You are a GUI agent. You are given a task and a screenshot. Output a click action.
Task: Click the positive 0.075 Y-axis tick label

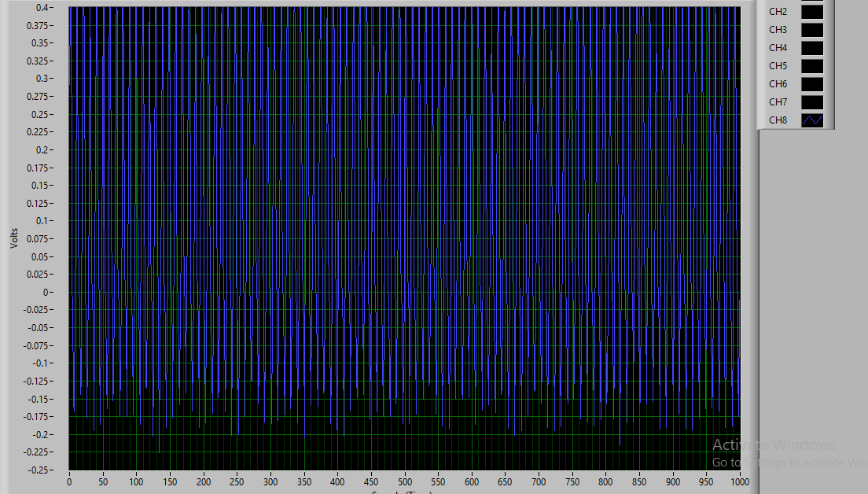pos(38,238)
